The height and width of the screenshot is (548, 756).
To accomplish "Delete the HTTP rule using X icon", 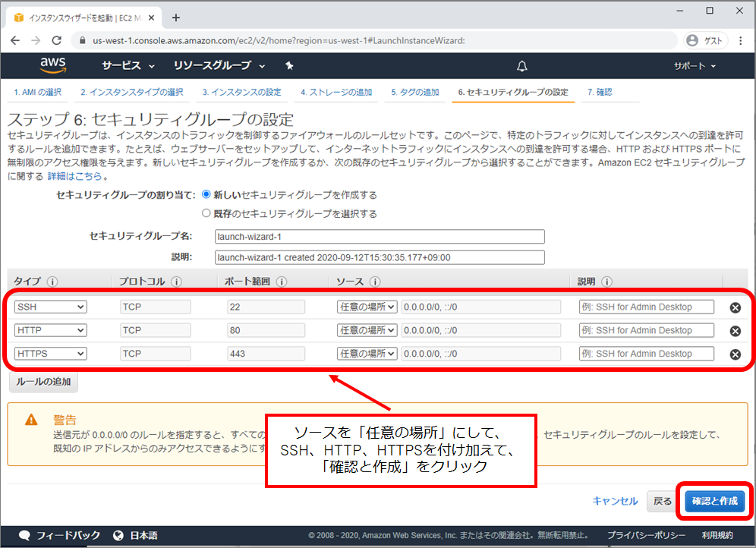I will (735, 331).
